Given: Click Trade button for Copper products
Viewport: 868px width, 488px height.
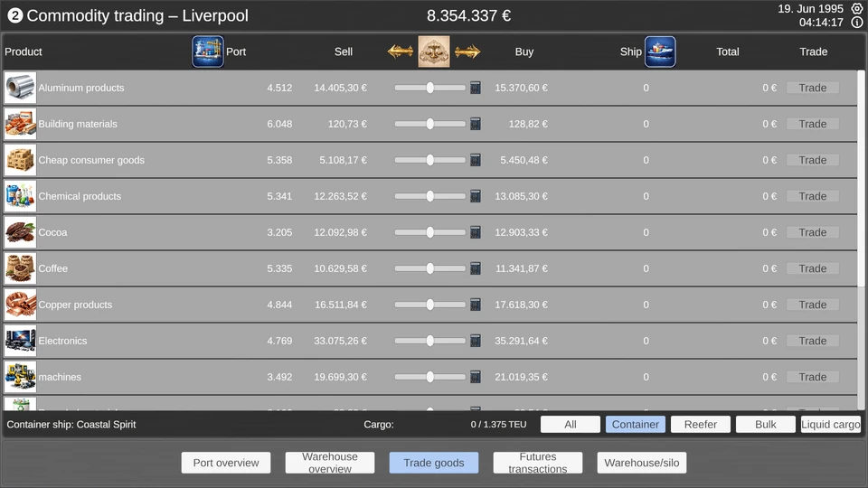Looking at the screenshot, I should (x=813, y=305).
